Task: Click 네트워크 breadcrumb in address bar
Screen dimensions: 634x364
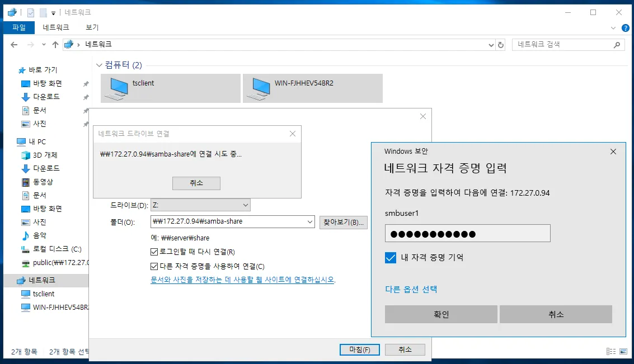Action: click(98, 44)
